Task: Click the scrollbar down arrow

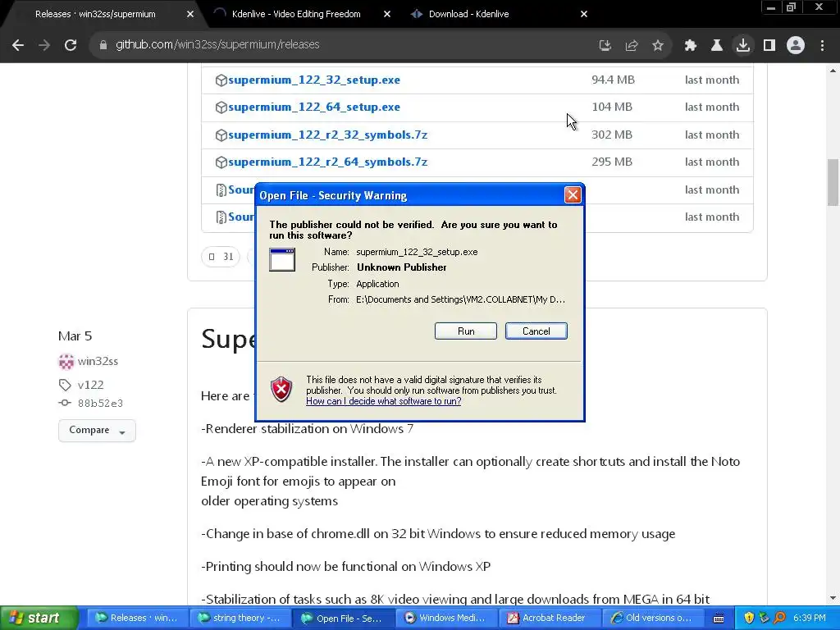Action: (833, 598)
